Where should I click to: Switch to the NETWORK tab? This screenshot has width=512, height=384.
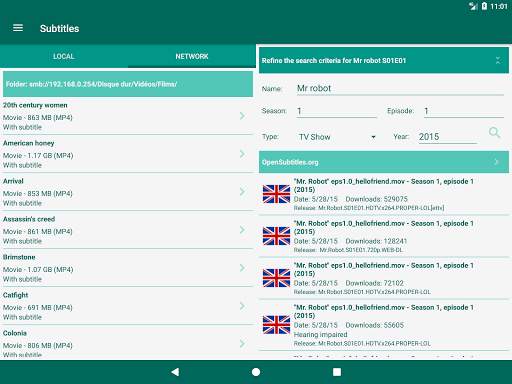pos(192,56)
